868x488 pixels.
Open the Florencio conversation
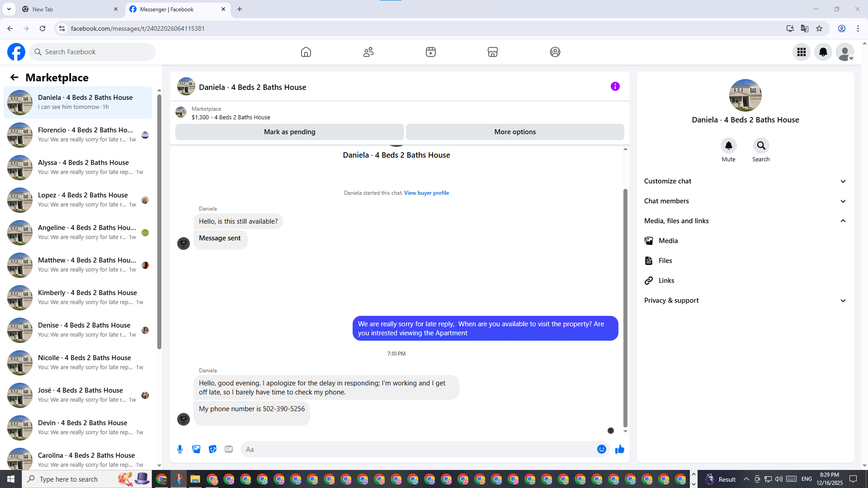pos(78,135)
